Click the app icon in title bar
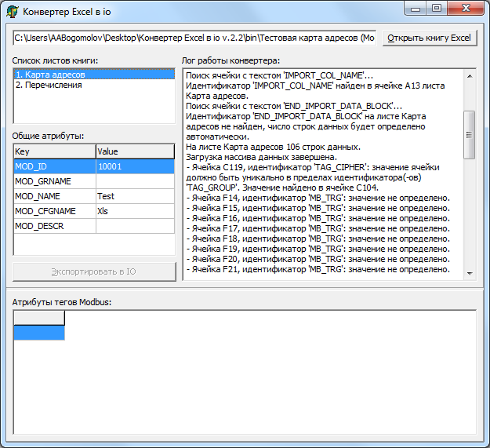The height and width of the screenshot is (448, 490). pos(13,11)
